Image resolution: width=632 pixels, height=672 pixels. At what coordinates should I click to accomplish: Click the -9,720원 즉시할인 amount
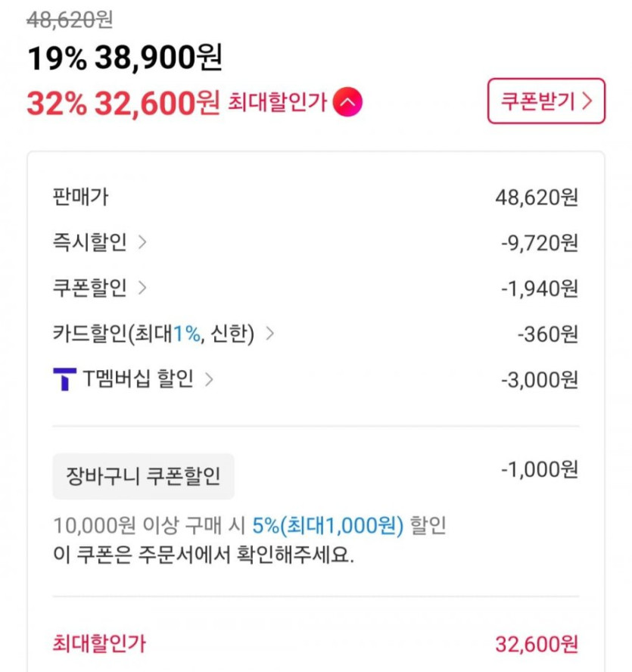coord(540,243)
